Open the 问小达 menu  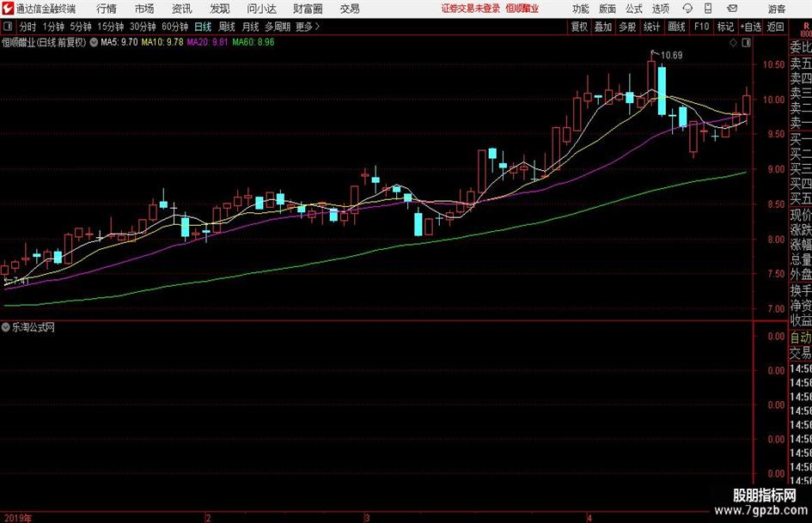click(261, 9)
